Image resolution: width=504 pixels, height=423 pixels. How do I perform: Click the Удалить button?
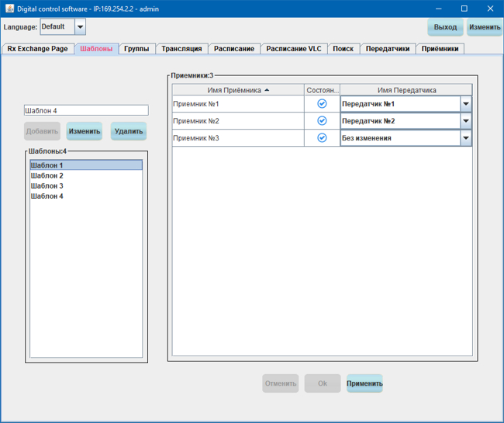pos(128,131)
